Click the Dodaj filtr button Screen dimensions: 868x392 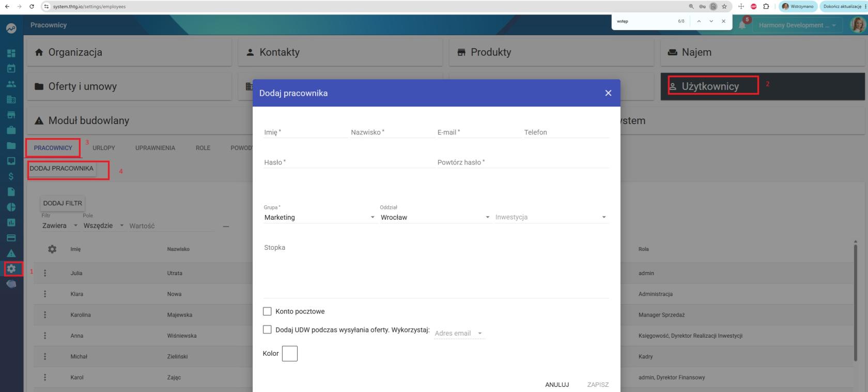coord(63,203)
